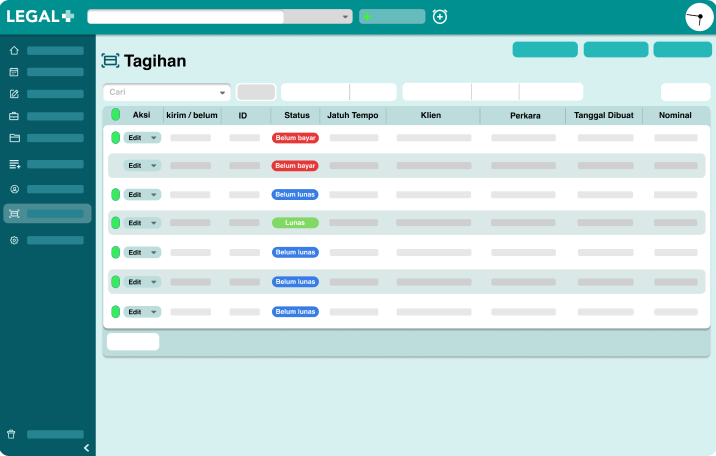Click the green Lunas status badge

pyautogui.click(x=295, y=223)
